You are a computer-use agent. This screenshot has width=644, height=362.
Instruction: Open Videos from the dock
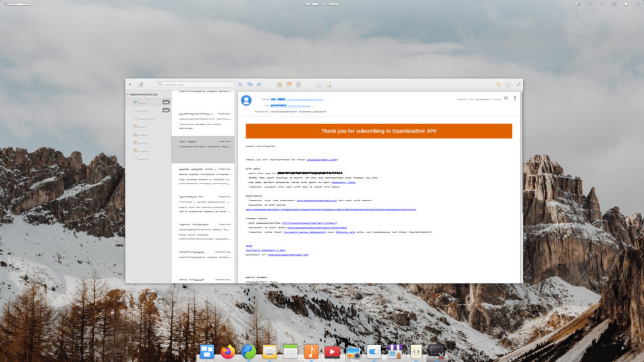pos(332,352)
